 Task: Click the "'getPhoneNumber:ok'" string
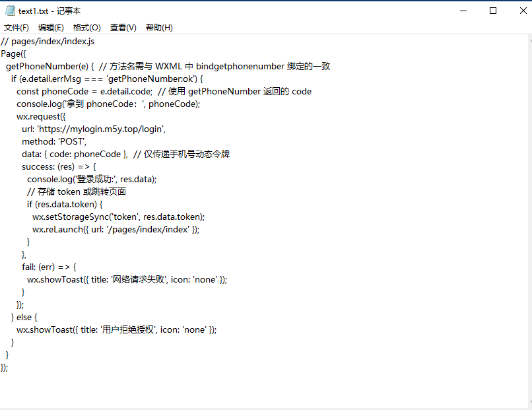(x=152, y=79)
